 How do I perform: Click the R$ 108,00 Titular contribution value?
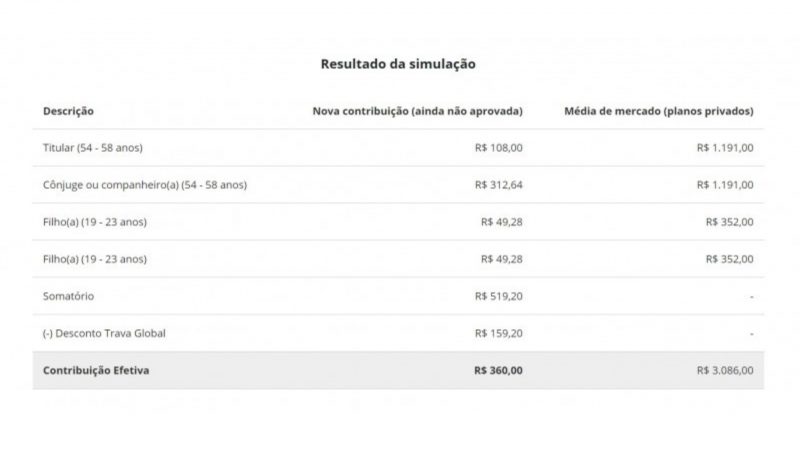click(x=498, y=147)
